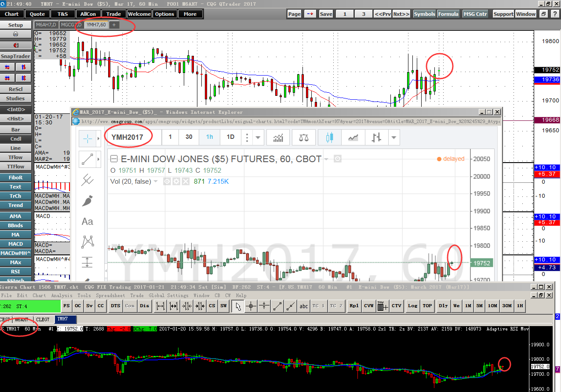
Task: Select the pointer arrow tool in Sierra Chart
Action: pos(238,306)
